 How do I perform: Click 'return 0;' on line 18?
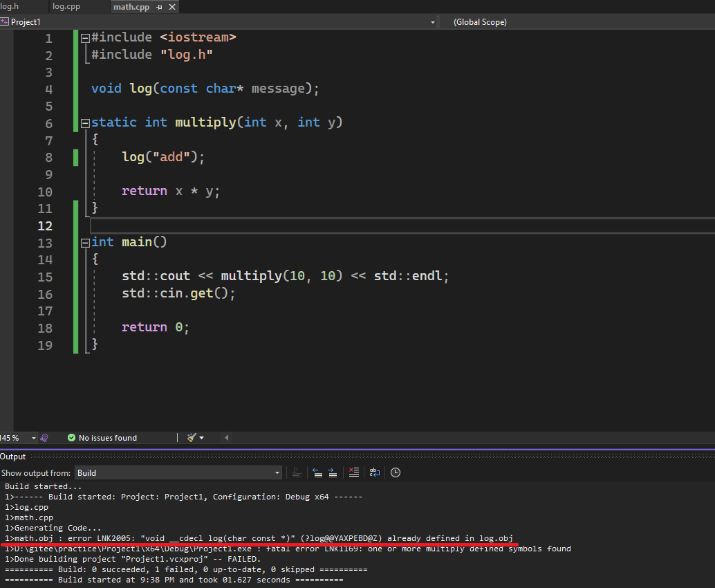(155, 327)
